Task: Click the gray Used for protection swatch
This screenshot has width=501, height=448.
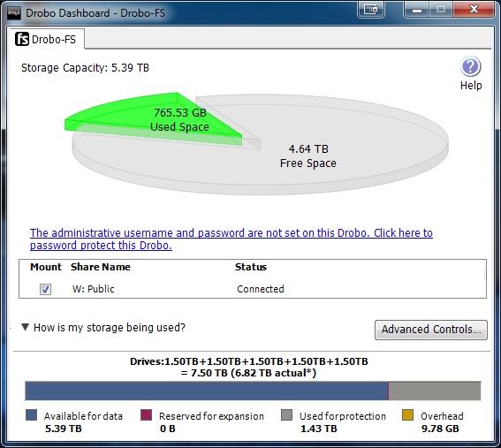Action: pyautogui.click(x=286, y=415)
